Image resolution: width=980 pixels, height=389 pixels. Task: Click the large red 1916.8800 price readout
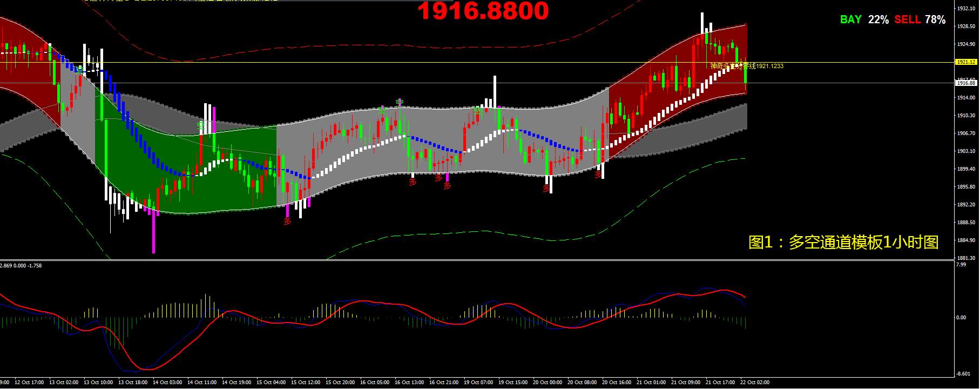click(483, 11)
